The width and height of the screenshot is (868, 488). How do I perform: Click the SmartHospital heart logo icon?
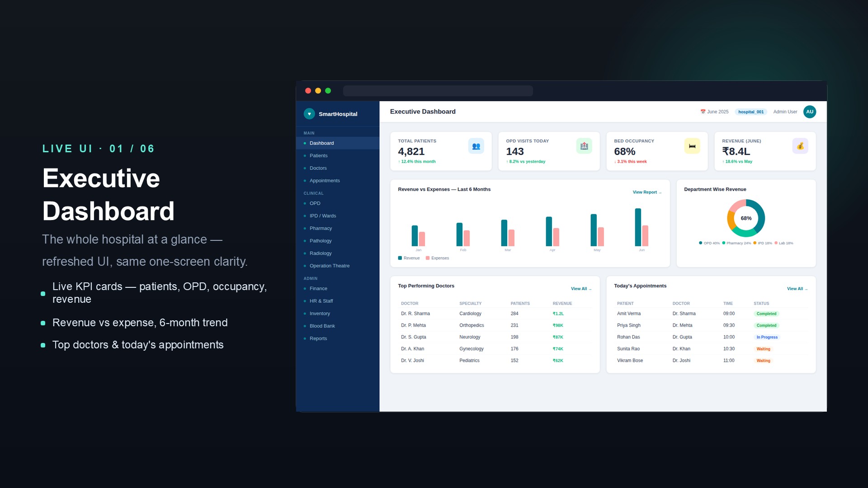point(309,114)
